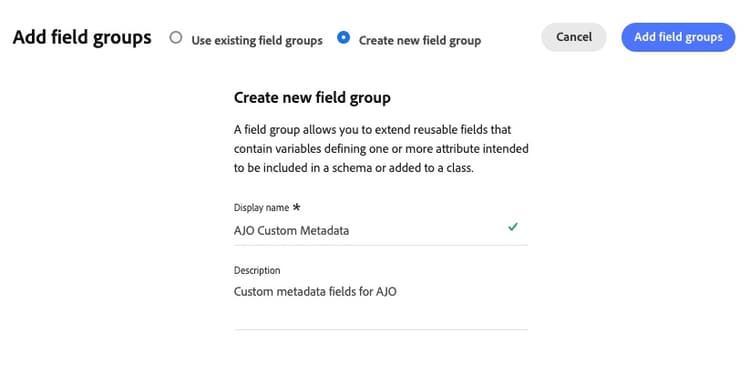Click the Description field label
This screenshot has height=373, width=750.
click(x=257, y=270)
